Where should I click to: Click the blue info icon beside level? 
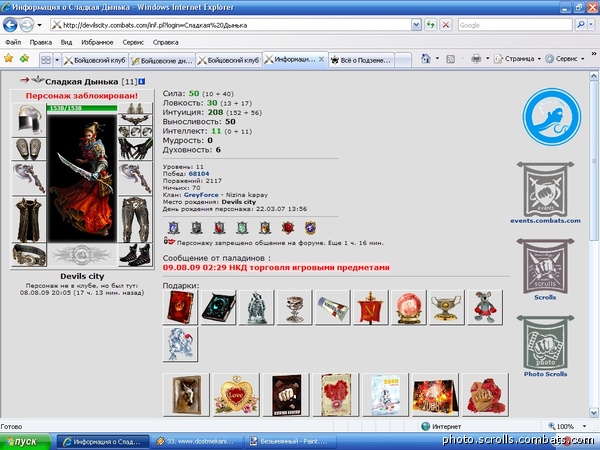tap(142, 81)
